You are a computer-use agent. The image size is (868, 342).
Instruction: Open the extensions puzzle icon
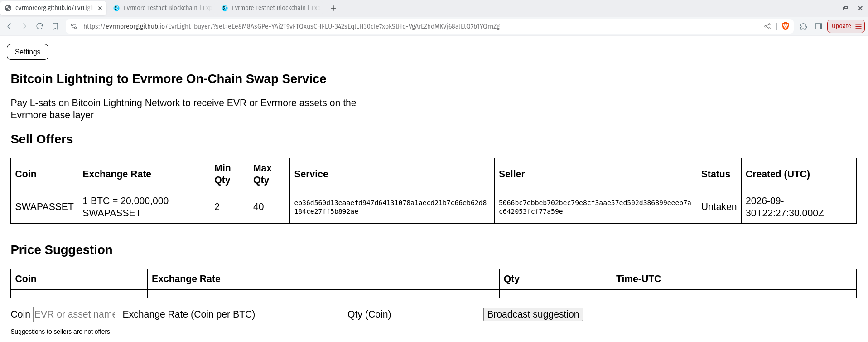click(804, 26)
